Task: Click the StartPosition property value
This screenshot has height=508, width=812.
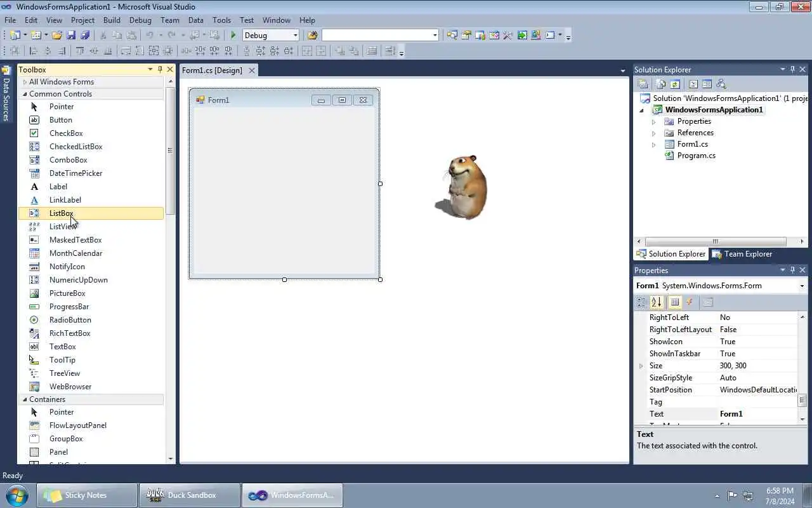Action: click(758, 390)
